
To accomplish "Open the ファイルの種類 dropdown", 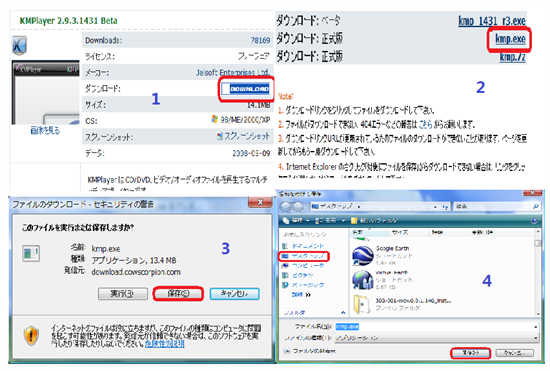I will click(x=437, y=338).
